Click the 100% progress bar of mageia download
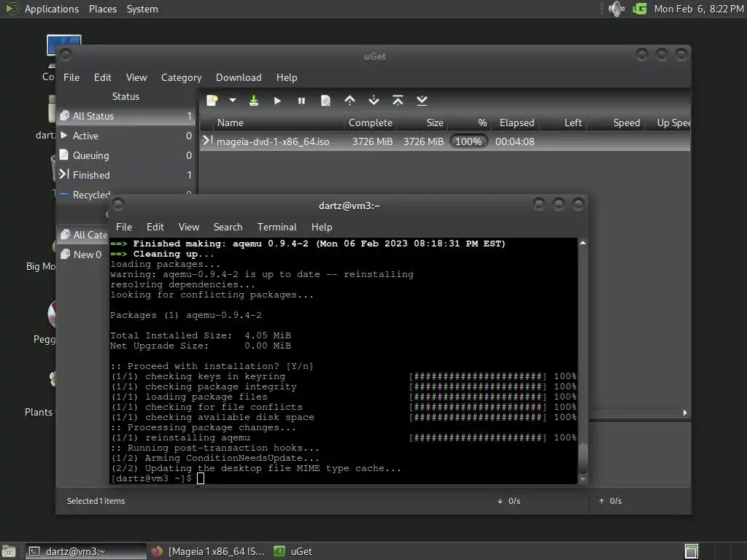The height and width of the screenshot is (560, 747). pos(469,141)
